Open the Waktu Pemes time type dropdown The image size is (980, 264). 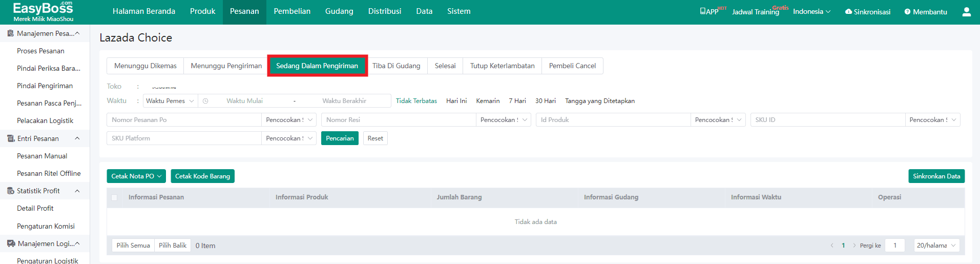[x=170, y=101]
